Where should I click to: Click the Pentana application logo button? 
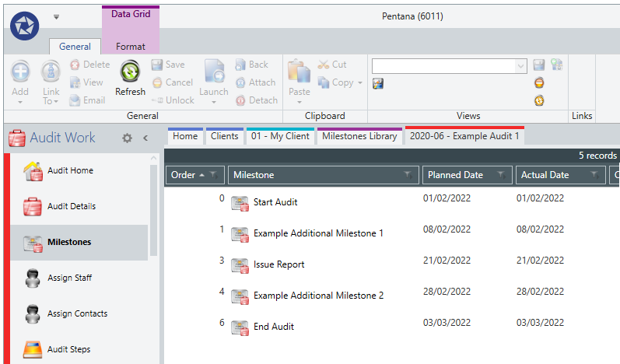click(x=25, y=26)
